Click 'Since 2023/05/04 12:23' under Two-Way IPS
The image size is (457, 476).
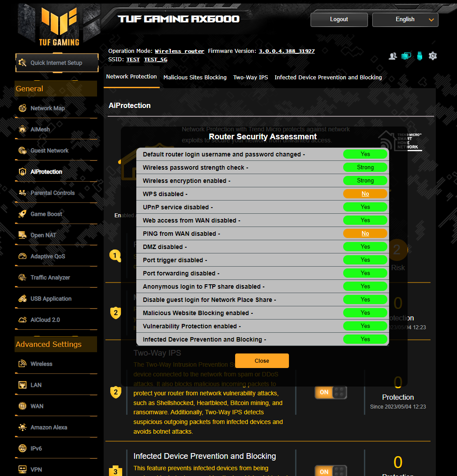(x=398, y=406)
